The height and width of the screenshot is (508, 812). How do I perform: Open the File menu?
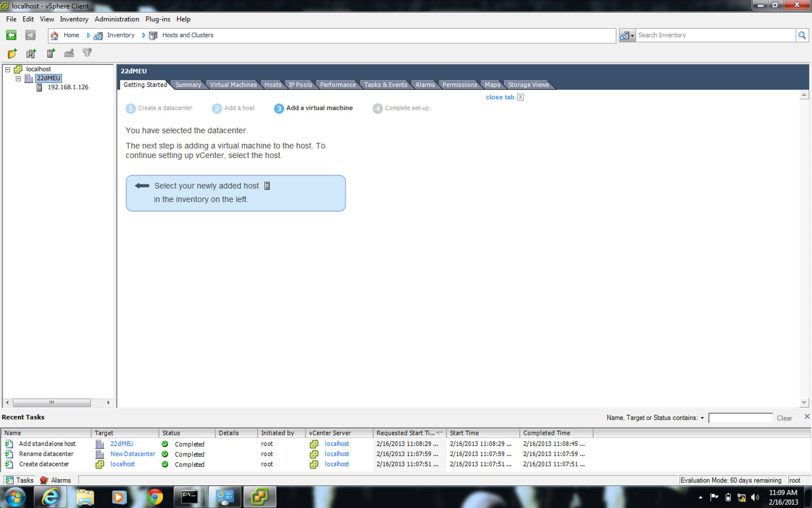tap(11, 19)
